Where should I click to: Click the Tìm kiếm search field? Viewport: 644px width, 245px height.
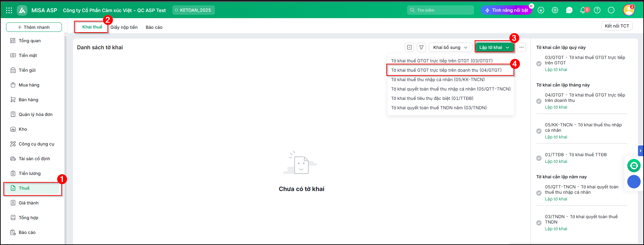[x=440, y=10]
